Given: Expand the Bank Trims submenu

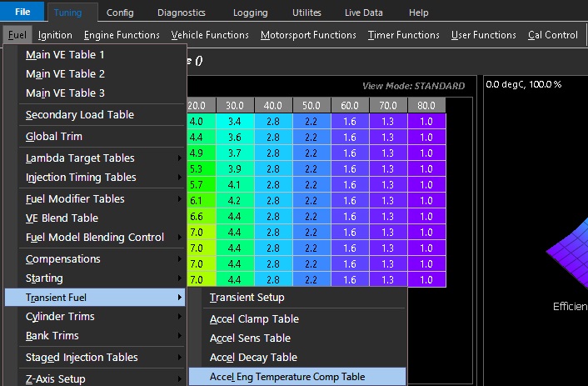Looking at the screenshot, I should (x=95, y=336).
